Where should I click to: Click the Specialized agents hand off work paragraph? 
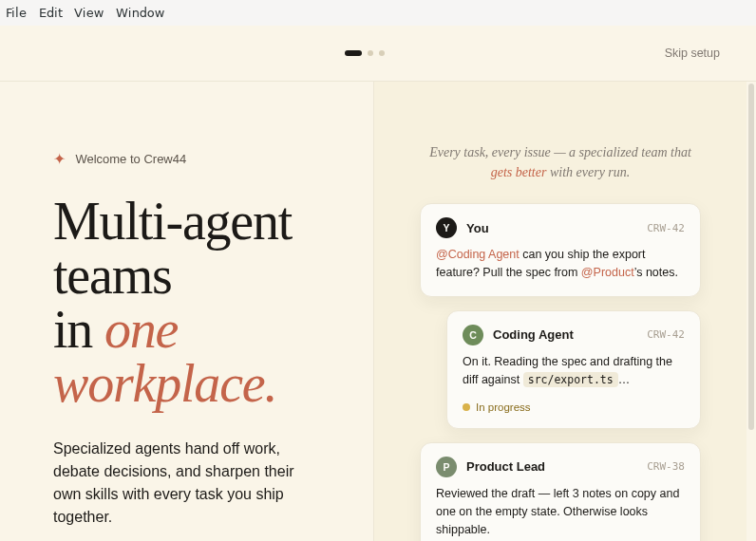point(174,482)
